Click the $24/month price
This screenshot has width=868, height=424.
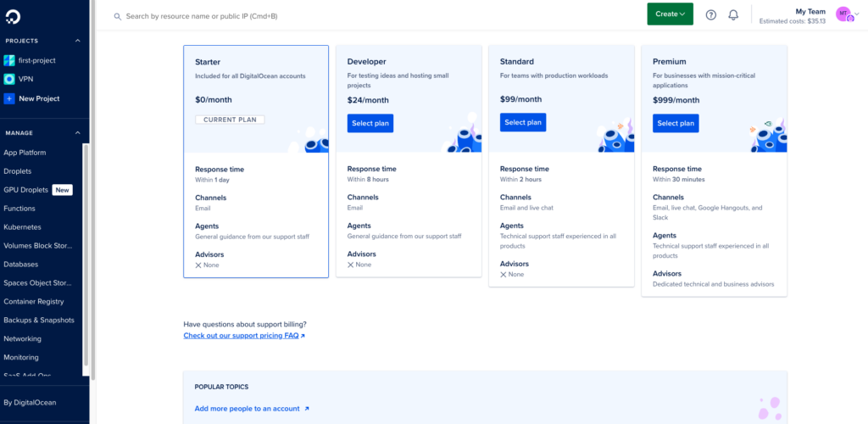point(368,100)
